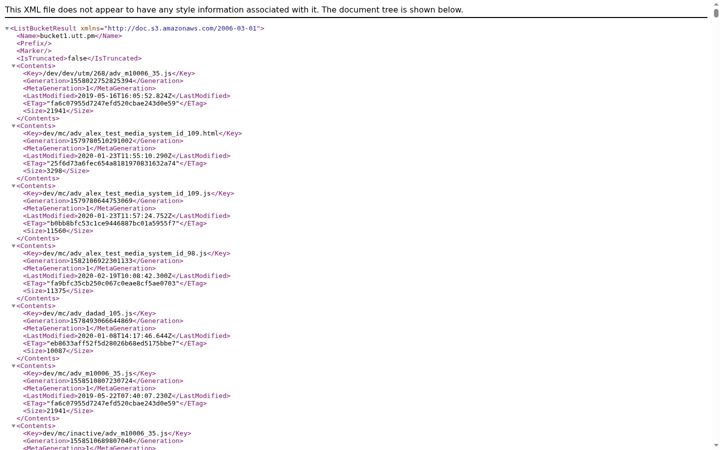Image resolution: width=720 pixels, height=450 pixels.
Task: Collapse Contents node for adv_dadad_105.js
Action: click(13, 306)
